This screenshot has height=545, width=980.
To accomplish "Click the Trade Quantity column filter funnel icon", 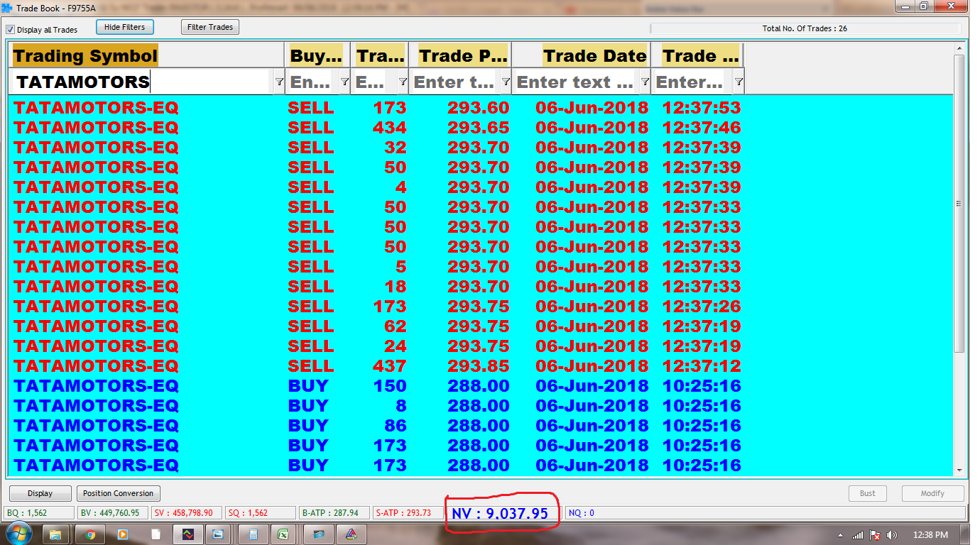I will point(403,82).
